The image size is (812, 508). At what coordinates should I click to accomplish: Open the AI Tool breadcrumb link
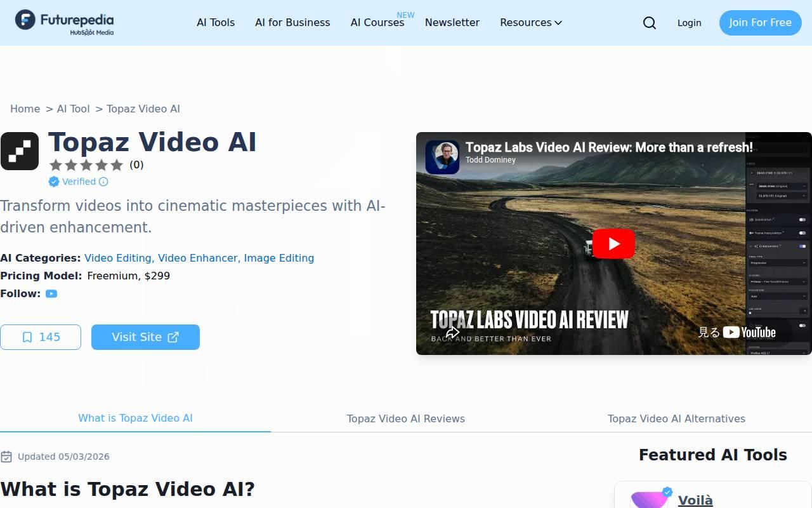pyautogui.click(x=73, y=109)
